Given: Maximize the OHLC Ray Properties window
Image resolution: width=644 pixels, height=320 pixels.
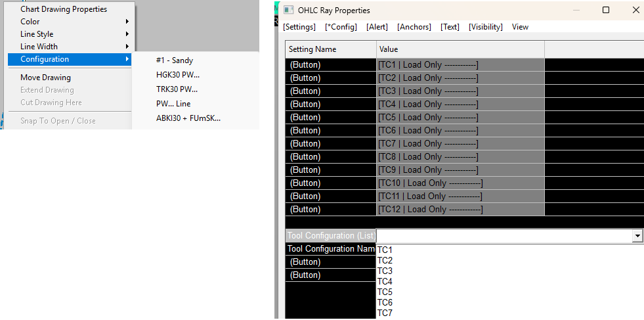Looking at the screenshot, I should (x=606, y=10).
